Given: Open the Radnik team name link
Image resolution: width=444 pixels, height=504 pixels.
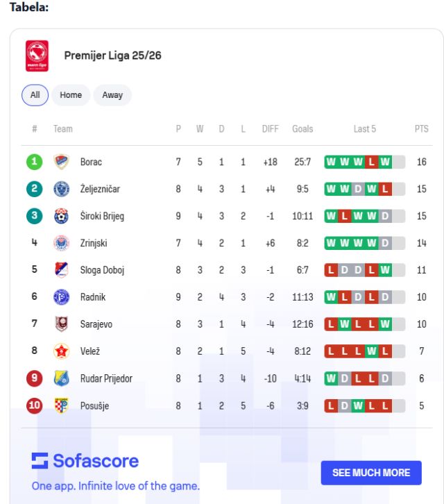Looking at the screenshot, I should point(92,297).
